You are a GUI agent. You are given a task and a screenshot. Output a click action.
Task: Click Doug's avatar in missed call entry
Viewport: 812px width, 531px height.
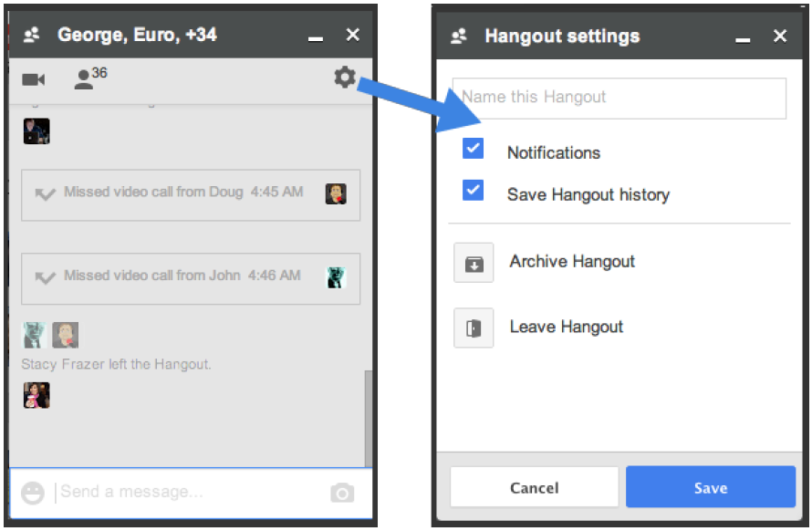(336, 193)
